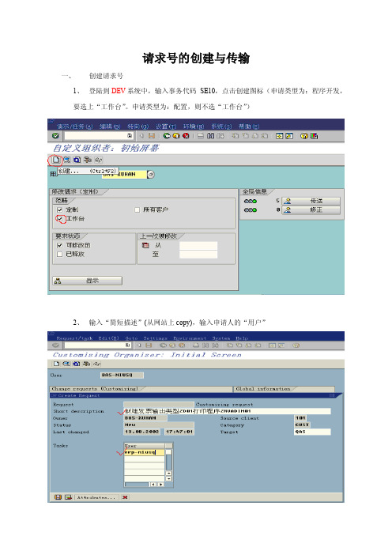Click the Create icon in the Chinese SAP toolbar
This screenshot has width=392, height=555.
tap(55, 160)
